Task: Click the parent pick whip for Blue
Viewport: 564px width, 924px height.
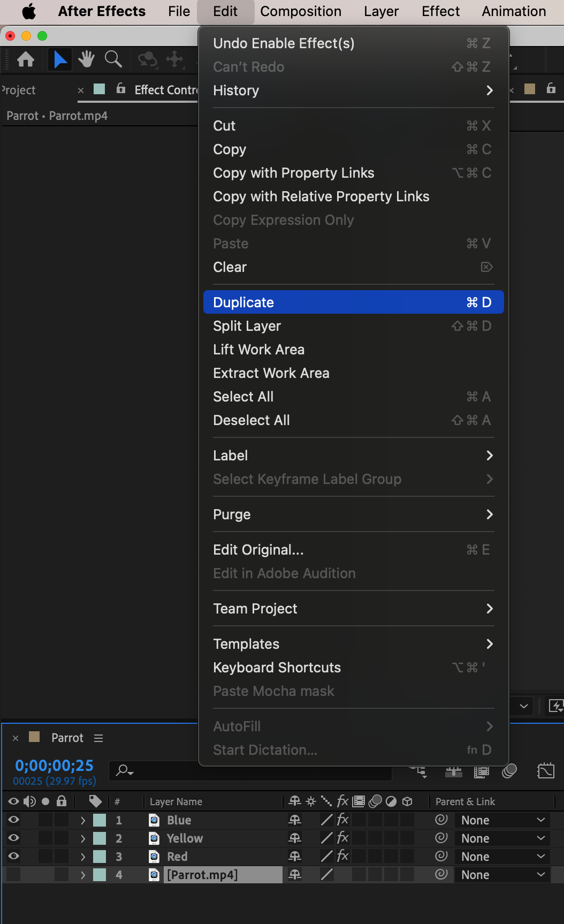Action: tap(441, 820)
